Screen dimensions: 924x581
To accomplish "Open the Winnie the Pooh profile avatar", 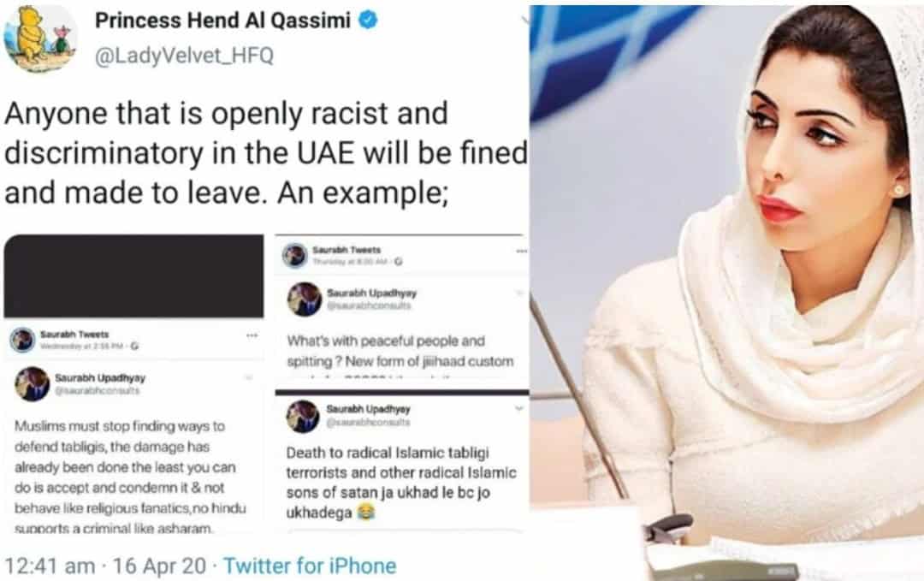I will [x=40, y=39].
